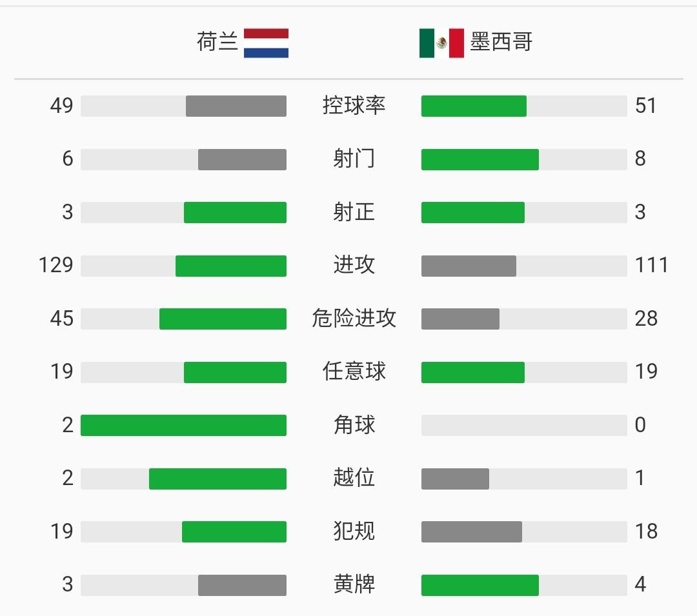Click Mexico shots bar showing 8
The width and height of the screenshot is (697, 616).
tap(524, 159)
